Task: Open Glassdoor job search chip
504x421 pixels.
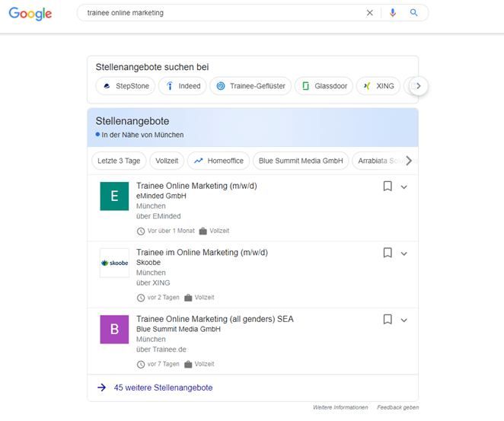Action: pyautogui.click(x=324, y=86)
